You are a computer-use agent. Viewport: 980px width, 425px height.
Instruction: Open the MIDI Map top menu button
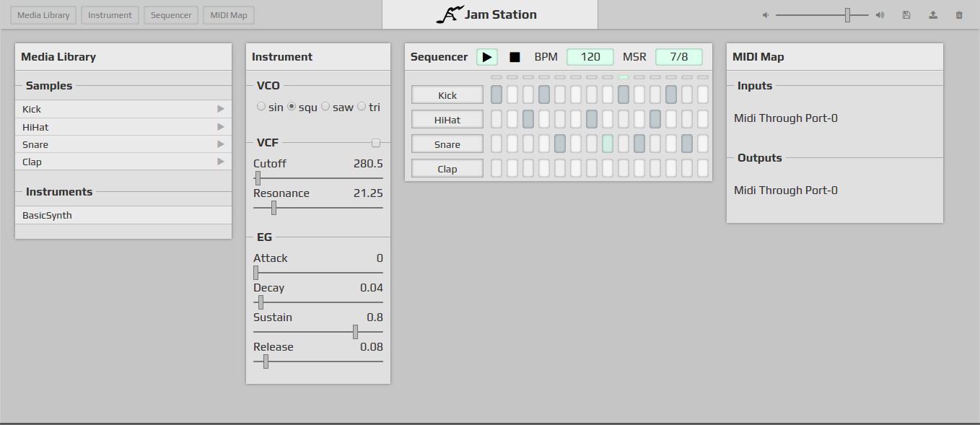(229, 15)
